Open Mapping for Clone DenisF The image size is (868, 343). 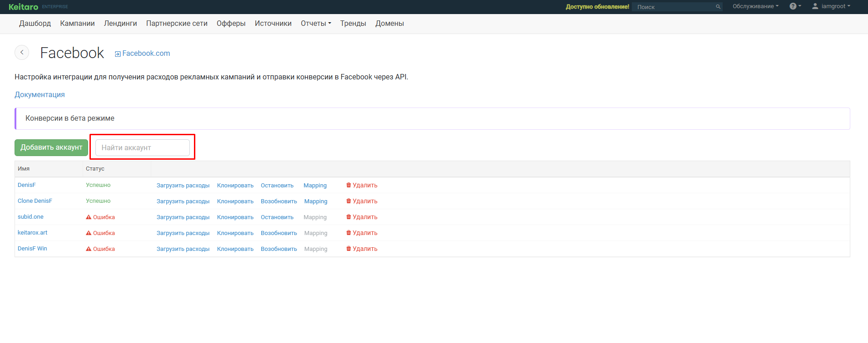click(x=316, y=201)
